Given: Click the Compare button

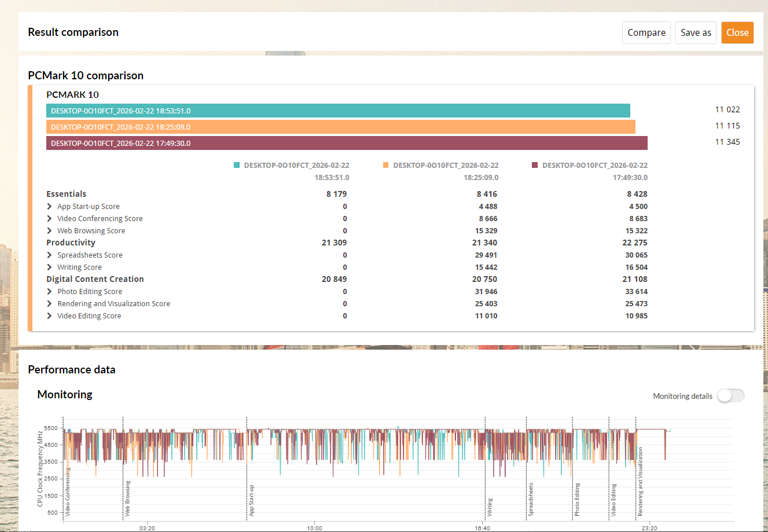Looking at the screenshot, I should pyautogui.click(x=646, y=32).
